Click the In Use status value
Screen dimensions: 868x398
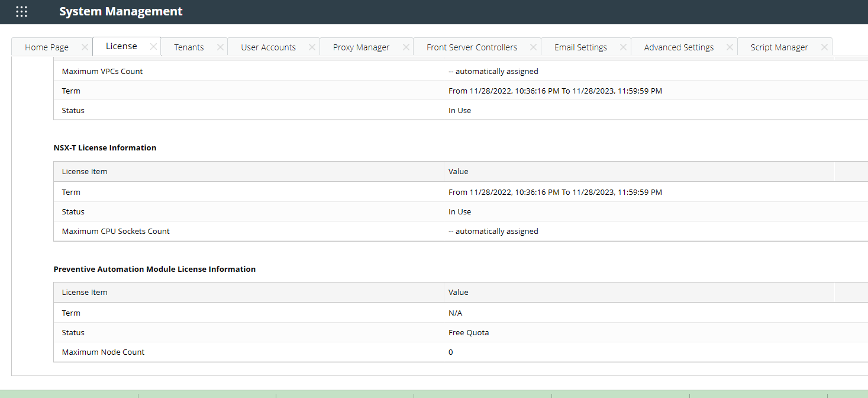pyautogui.click(x=460, y=211)
